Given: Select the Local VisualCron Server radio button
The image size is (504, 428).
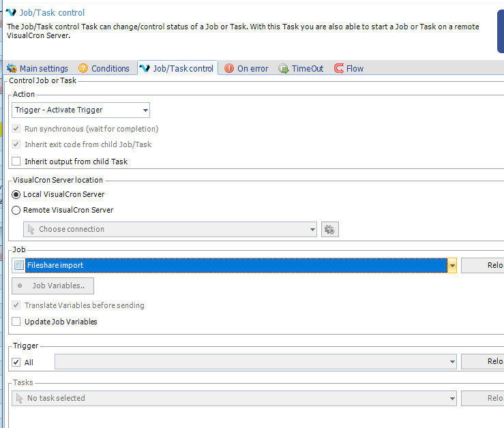Looking at the screenshot, I should (x=17, y=195).
